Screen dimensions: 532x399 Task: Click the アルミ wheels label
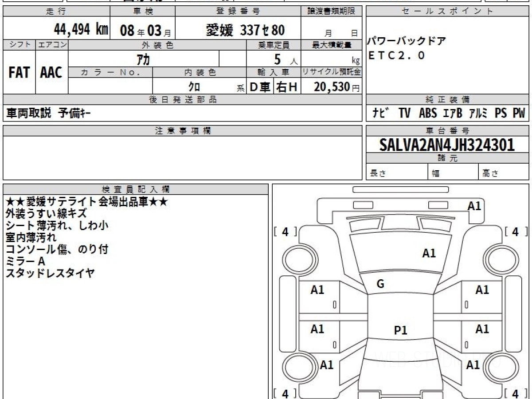(x=478, y=113)
